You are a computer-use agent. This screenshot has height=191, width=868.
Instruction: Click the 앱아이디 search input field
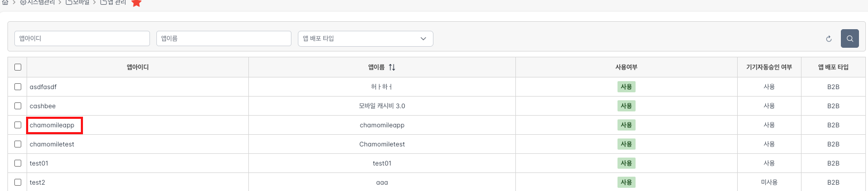point(82,39)
